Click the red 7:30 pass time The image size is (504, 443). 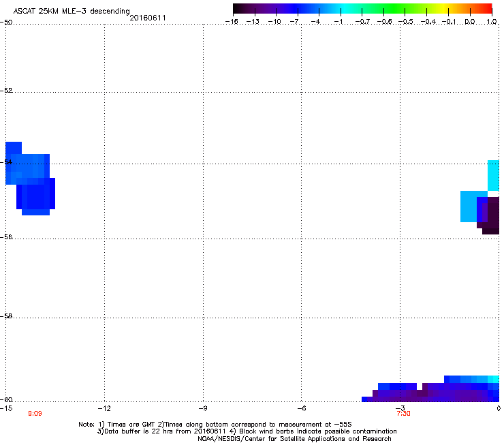(403, 414)
